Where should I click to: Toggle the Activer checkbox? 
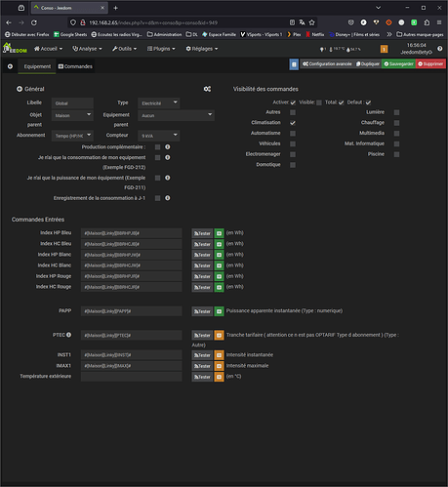point(293,102)
